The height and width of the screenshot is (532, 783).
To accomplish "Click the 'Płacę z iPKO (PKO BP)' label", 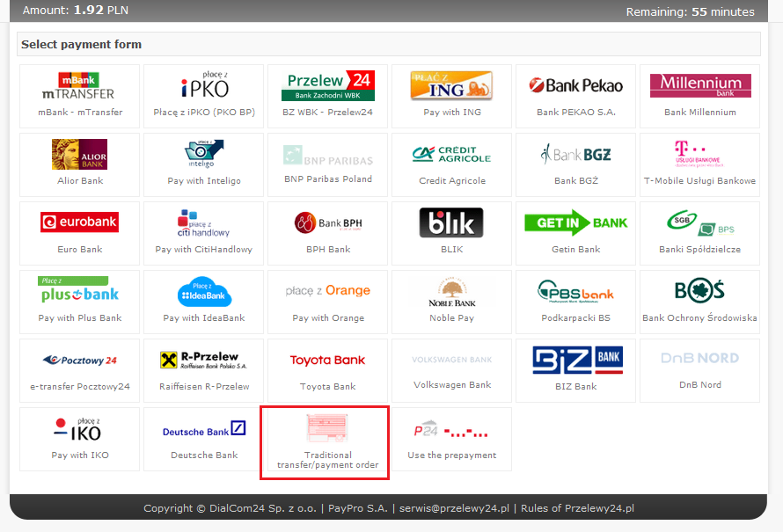I will [204, 113].
